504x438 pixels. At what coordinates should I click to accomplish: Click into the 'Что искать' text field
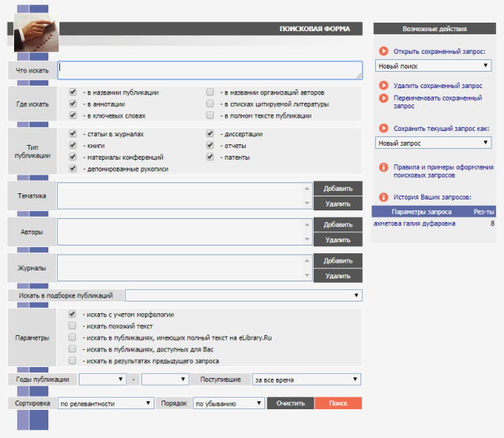(209, 70)
